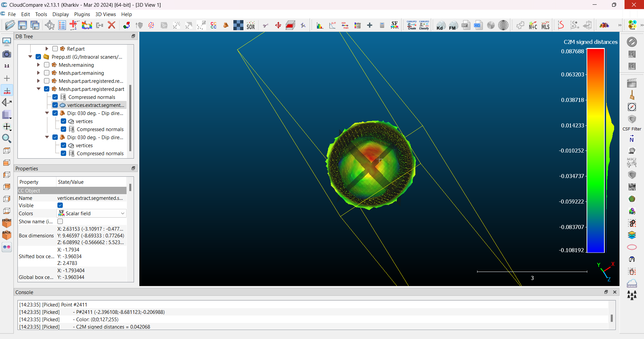This screenshot has height=339, width=644.
Task: Open the CANUPO Classify plugin
Action: click(424, 25)
